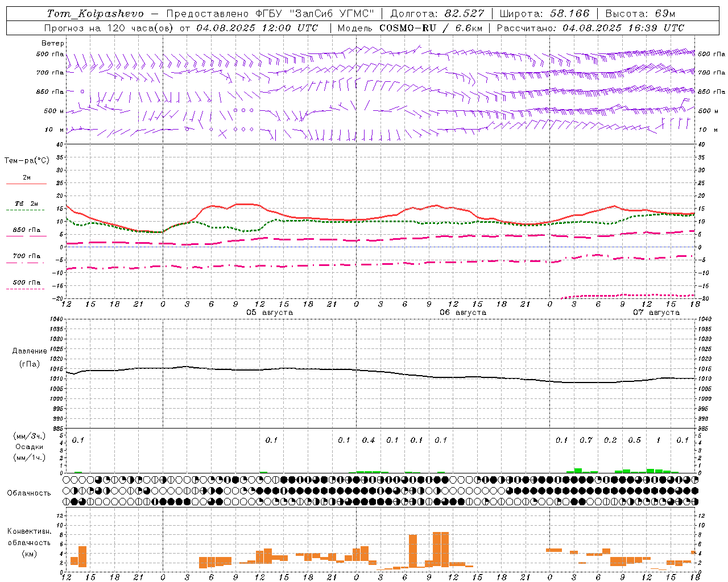Select the forecast start time 04.08.2025 12:00 UTC
The width and height of the screenshot is (728, 582).
click(257, 28)
